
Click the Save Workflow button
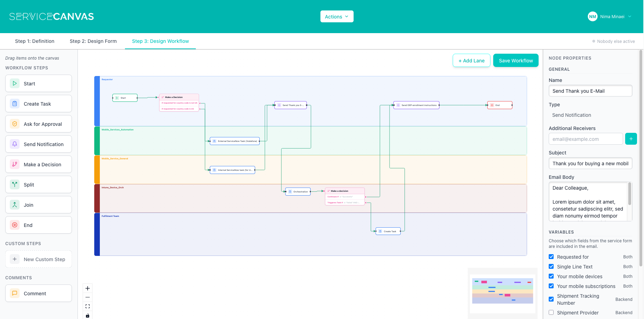[516, 61]
